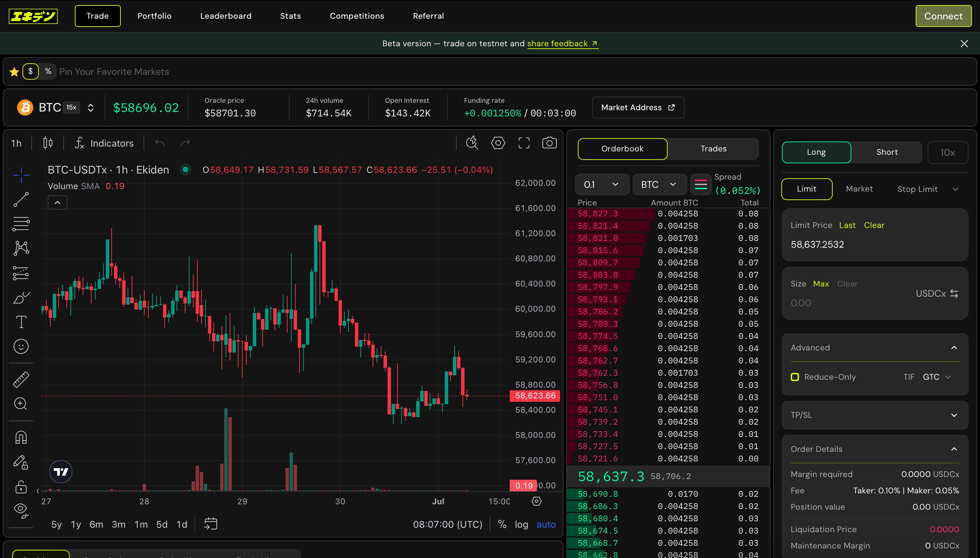Image resolution: width=980 pixels, height=558 pixels.
Task: Open the Market Address link
Action: pos(638,108)
